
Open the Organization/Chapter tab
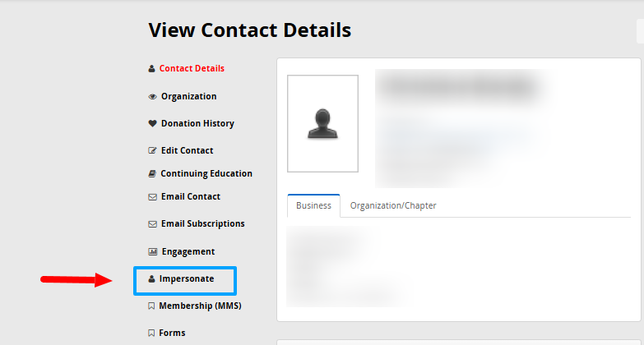click(393, 205)
